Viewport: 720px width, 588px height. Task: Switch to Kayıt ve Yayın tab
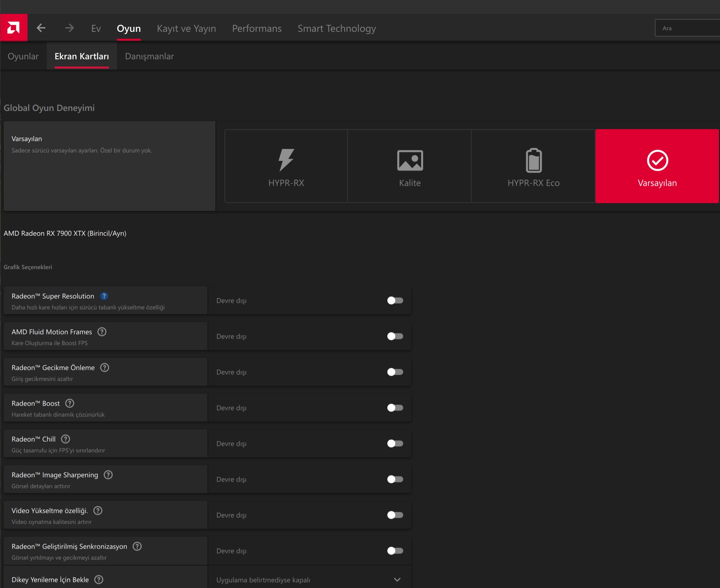(x=187, y=28)
